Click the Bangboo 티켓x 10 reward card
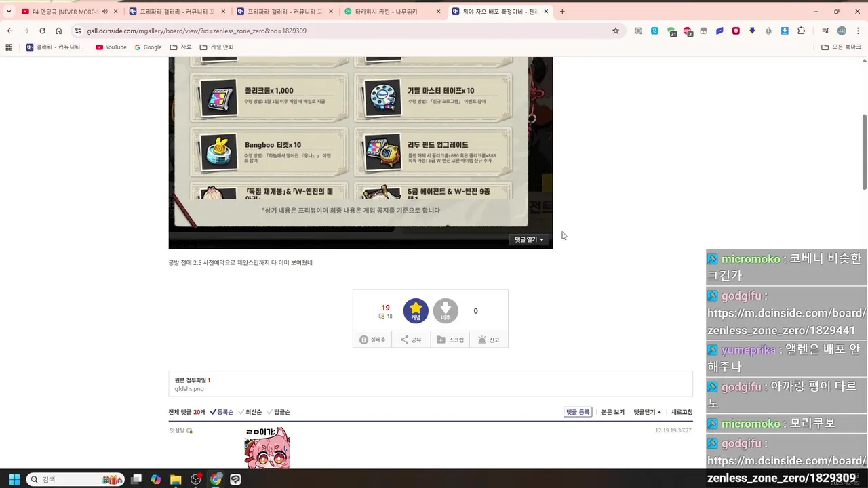 tap(269, 153)
